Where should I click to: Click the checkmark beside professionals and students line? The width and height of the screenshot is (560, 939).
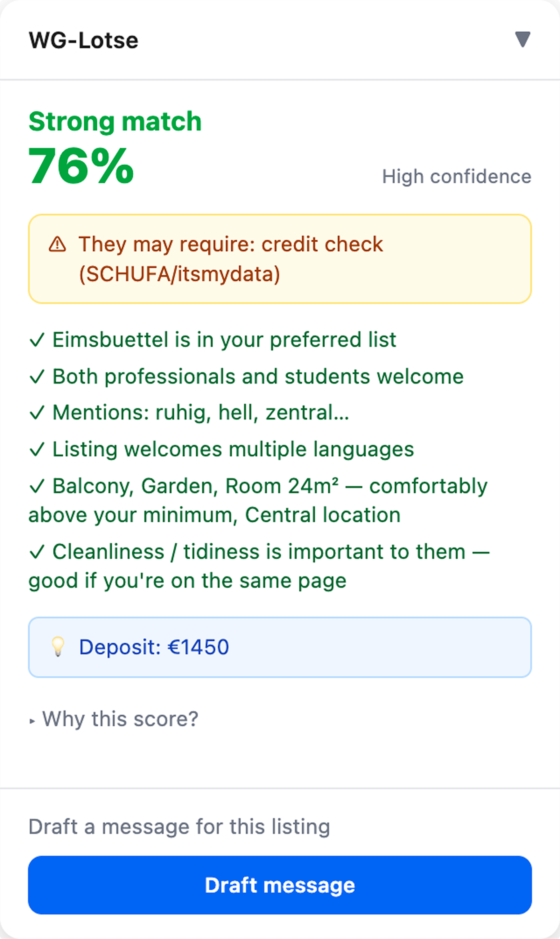(x=37, y=376)
